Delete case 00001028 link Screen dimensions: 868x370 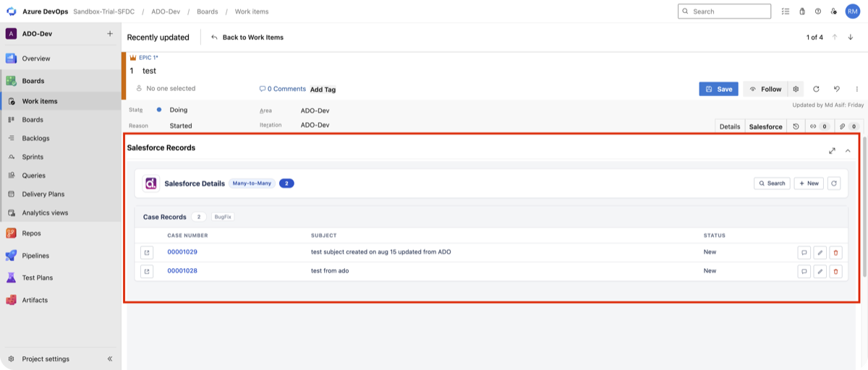click(836, 271)
